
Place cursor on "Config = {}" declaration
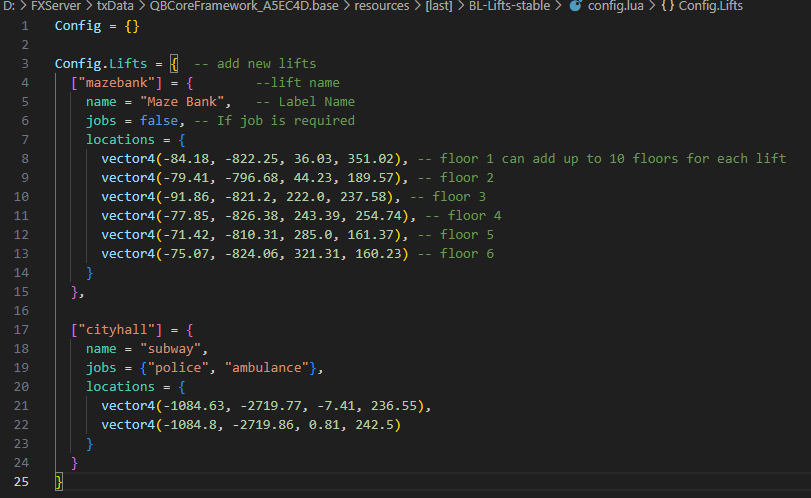[x=97, y=26]
